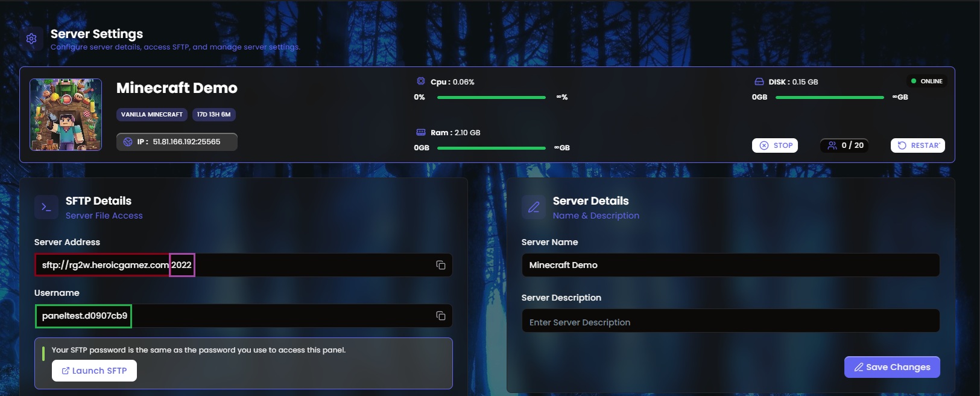The height and width of the screenshot is (396, 980).
Task: Save Changes to server details
Action: pyautogui.click(x=892, y=367)
